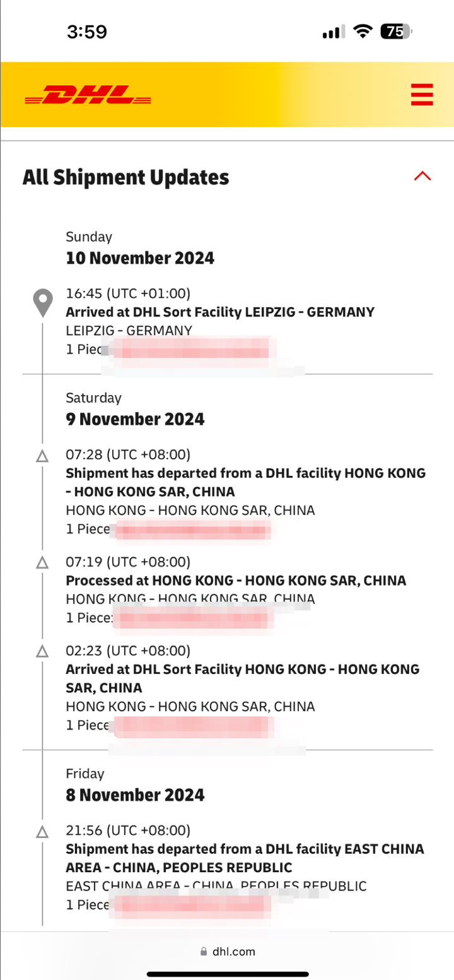
Task: Tap the dhl.com address bar
Action: pos(227,952)
